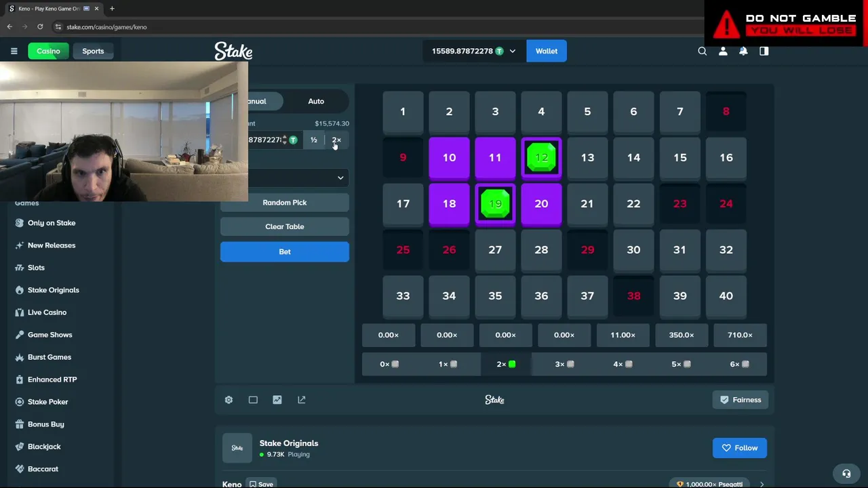Save the Keno game
This screenshot has height=488, width=868.
(261, 484)
